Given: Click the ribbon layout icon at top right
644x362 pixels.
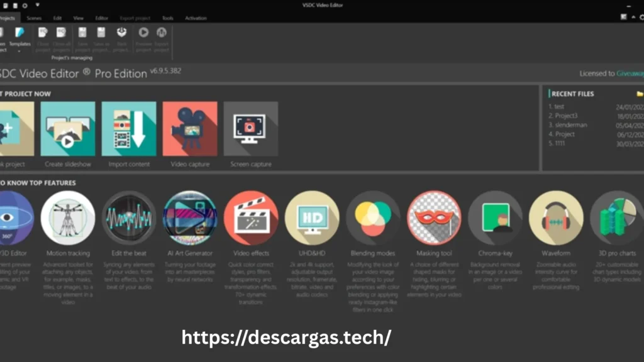Looking at the screenshot, I should coord(623,17).
